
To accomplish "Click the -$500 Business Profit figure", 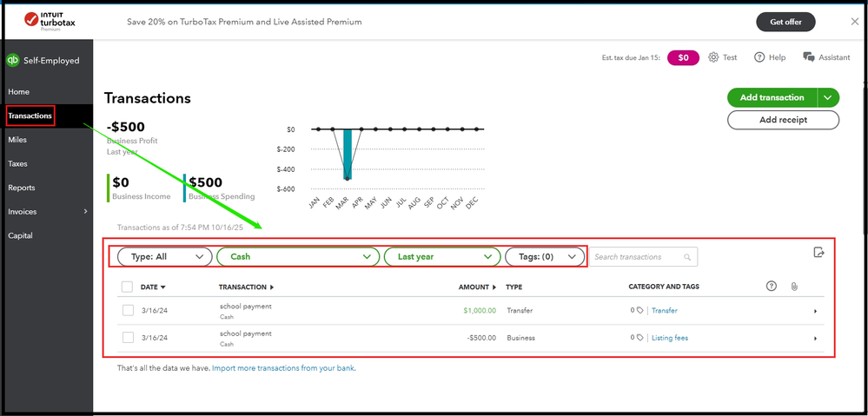I will coord(126,127).
